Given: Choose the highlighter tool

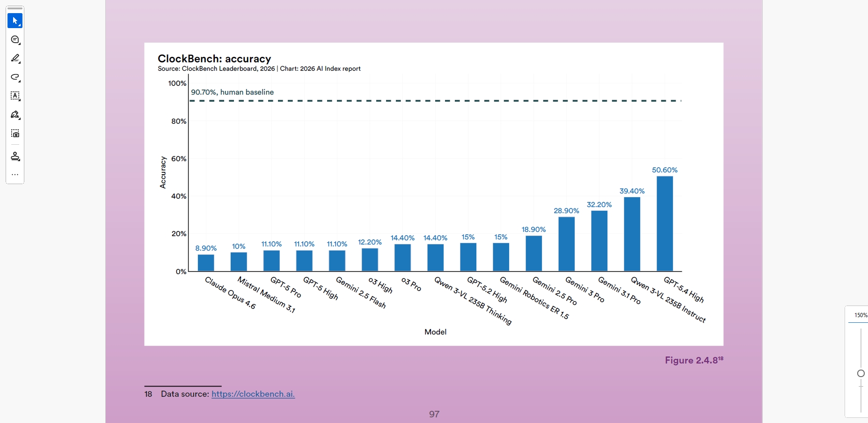Looking at the screenshot, I should 15,59.
